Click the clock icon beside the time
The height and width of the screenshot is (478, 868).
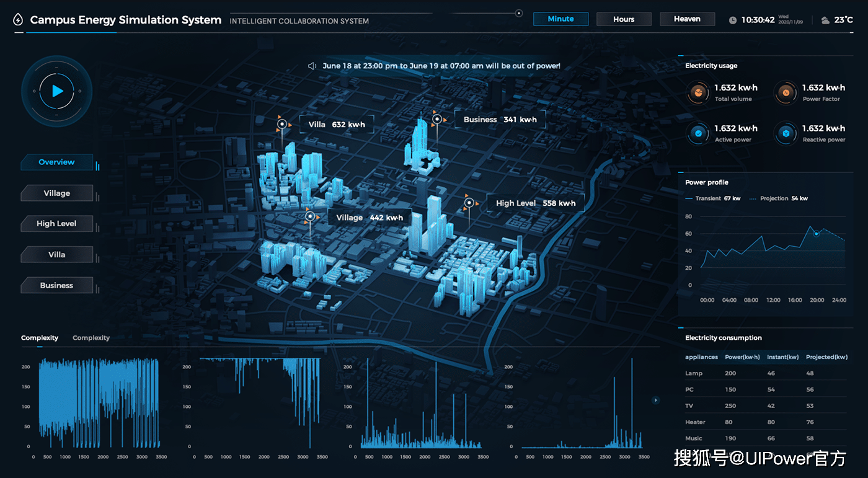pyautogui.click(x=733, y=20)
